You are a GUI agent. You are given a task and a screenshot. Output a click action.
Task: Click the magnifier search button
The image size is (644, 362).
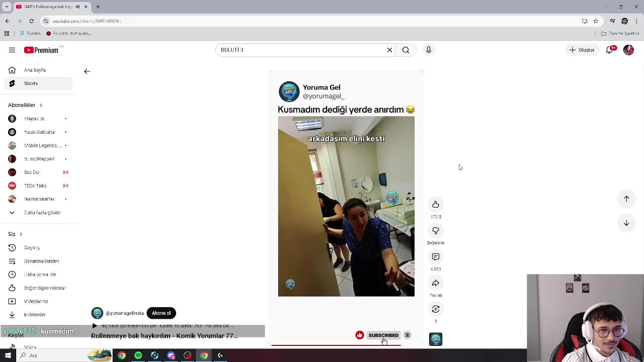[406, 50]
